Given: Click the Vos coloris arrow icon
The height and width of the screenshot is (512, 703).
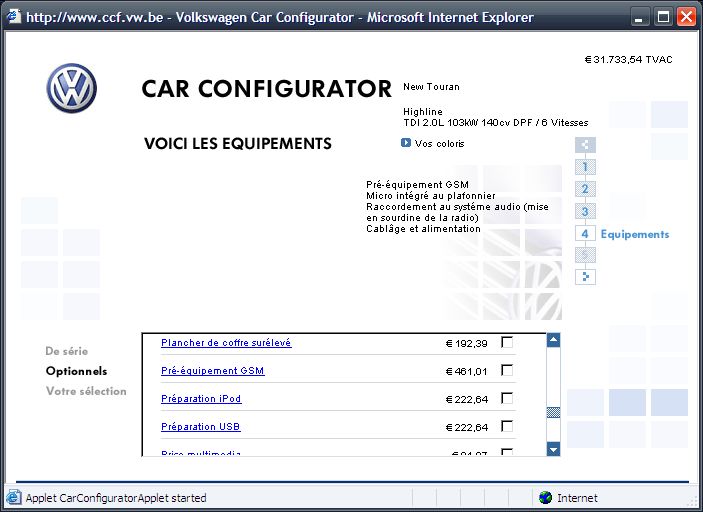Looking at the screenshot, I should [405, 143].
